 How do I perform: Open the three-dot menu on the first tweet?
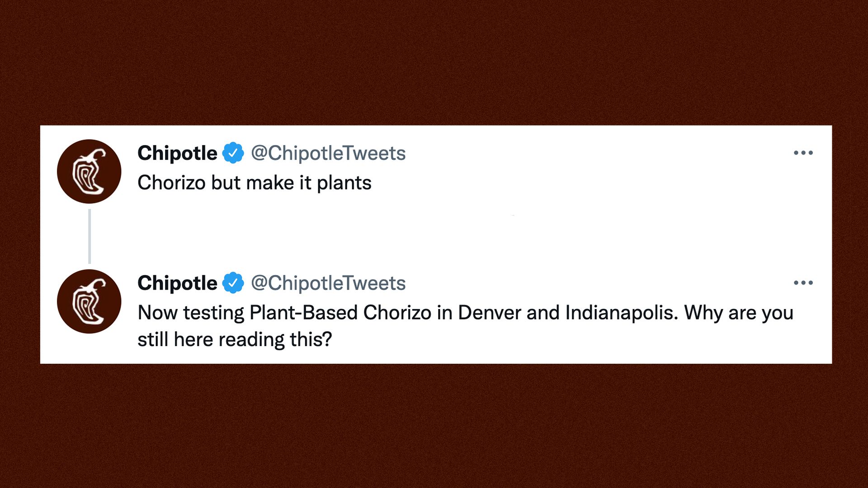pos(803,153)
